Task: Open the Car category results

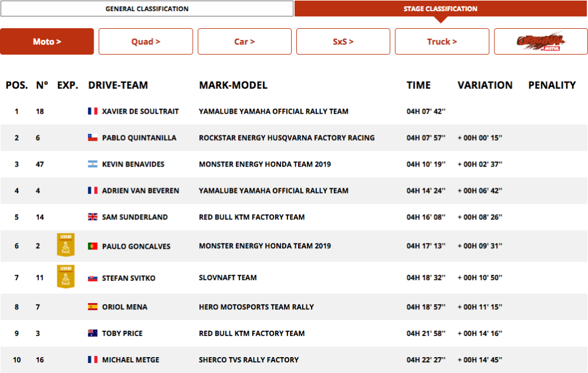Action: tap(245, 42)
